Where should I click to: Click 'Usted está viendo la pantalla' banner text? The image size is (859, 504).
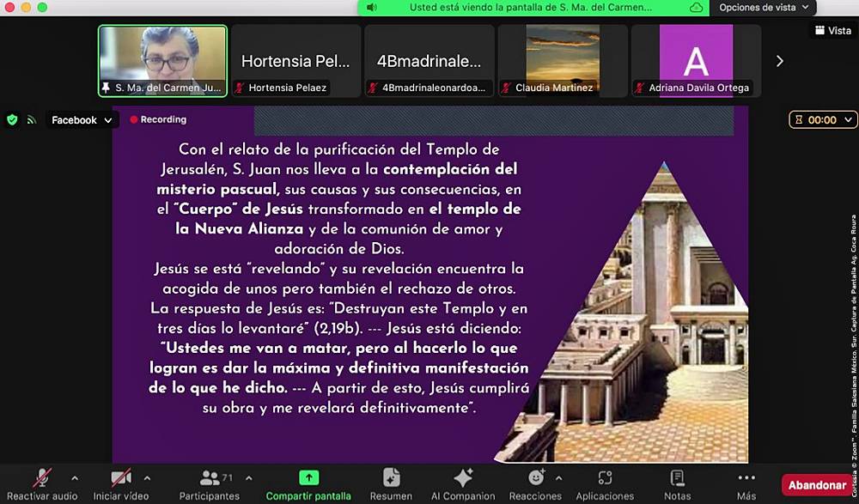coord(530,8)
